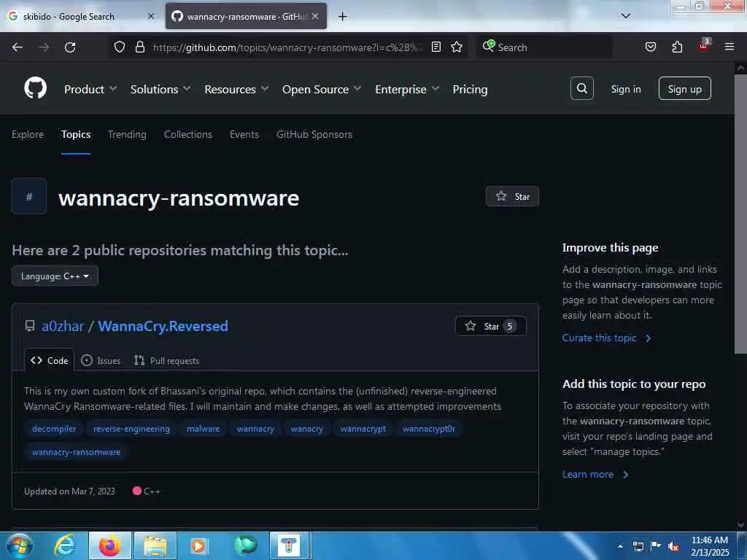The image size is (747, 560).
Task: Click the page vertical scrollbar thumb
Action: tap(740, 214)
